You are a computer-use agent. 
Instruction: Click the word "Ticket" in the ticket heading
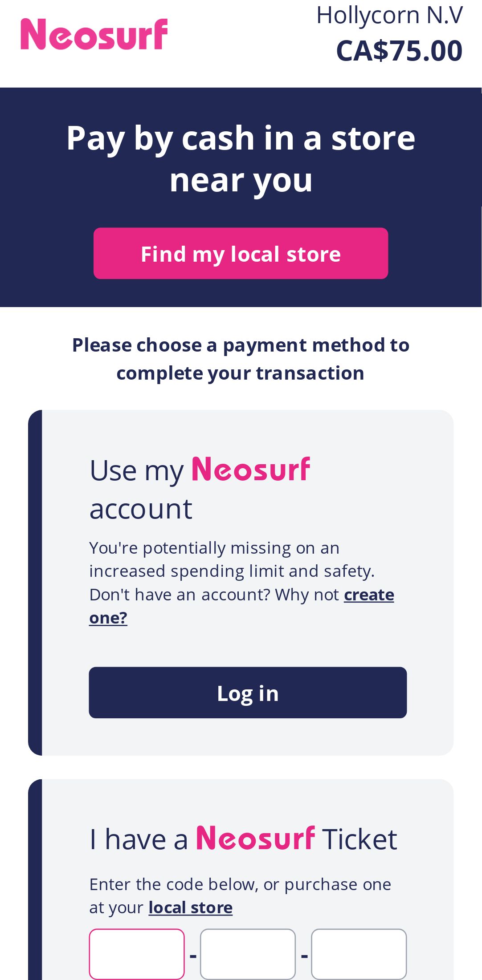[359, 840]
